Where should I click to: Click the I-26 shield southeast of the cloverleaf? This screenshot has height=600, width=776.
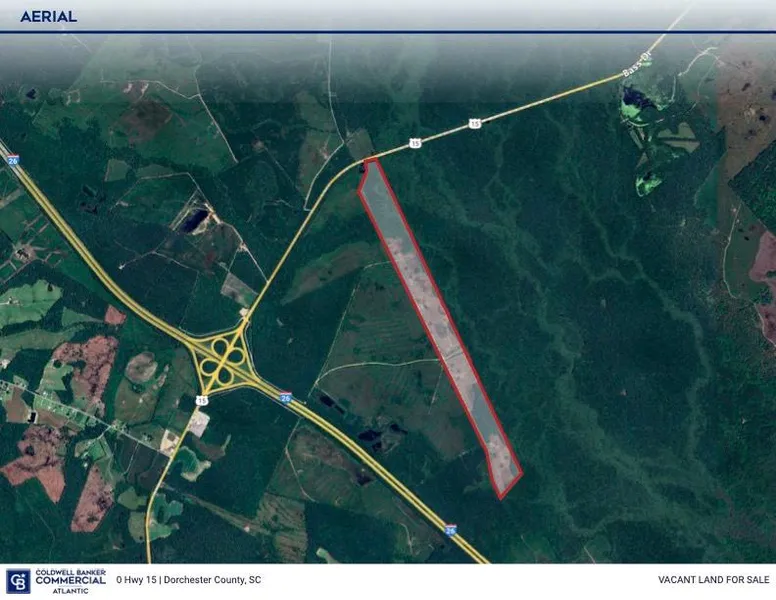[286, 397]
